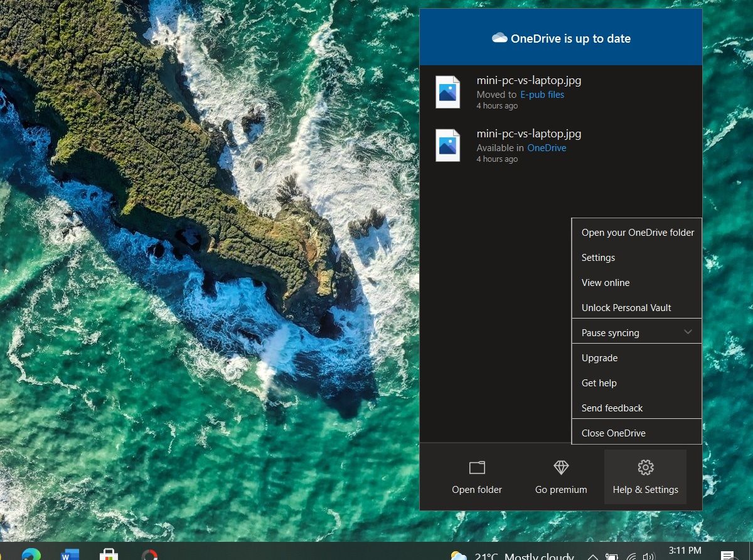Select Unlock Personal Vault
Viewport: 753px width, 560px height.
tap(626, 308)
